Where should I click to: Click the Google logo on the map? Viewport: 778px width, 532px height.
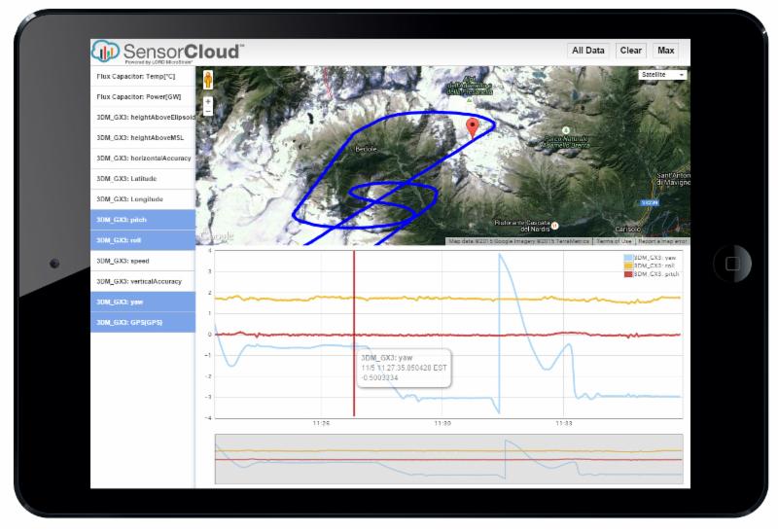[217, 236]
